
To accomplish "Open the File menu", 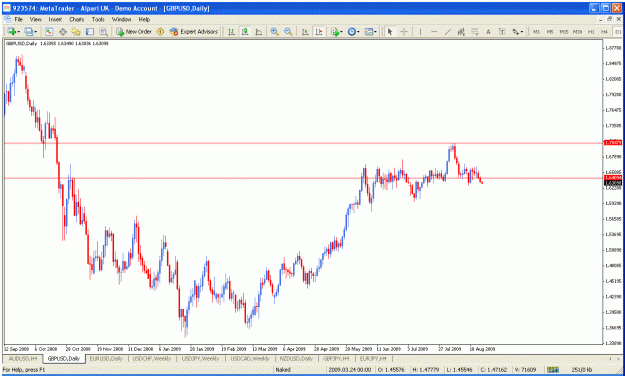I will coord(19,19).
